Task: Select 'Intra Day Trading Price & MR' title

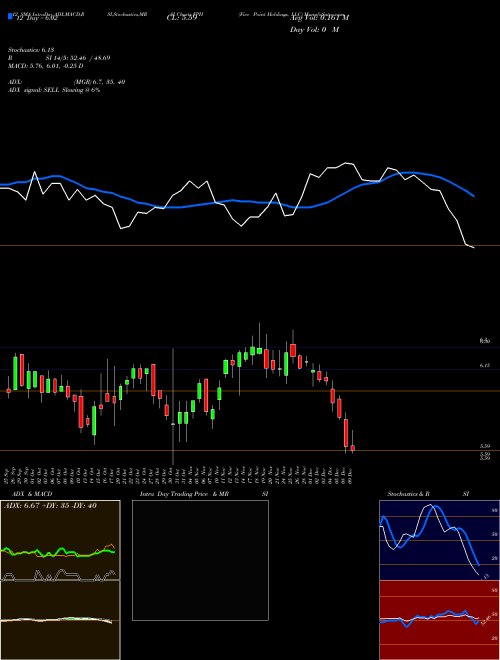Action: pos(184,494)
